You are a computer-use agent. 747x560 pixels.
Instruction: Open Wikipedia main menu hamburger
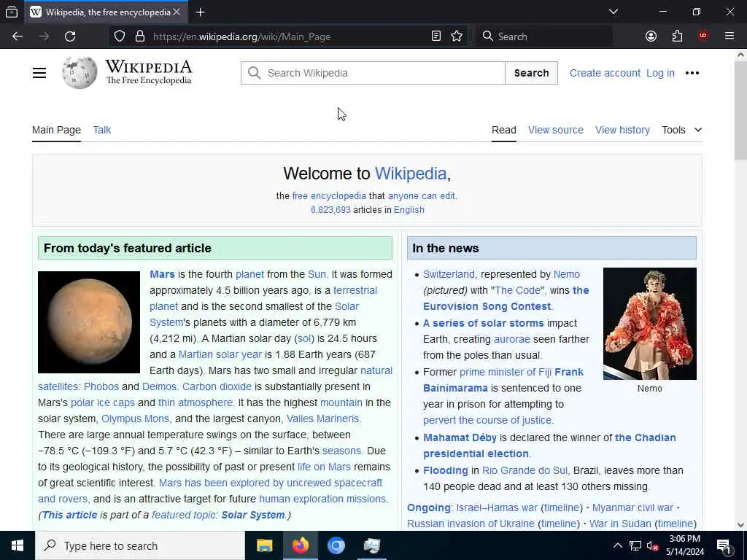click(x=39, y=73)
